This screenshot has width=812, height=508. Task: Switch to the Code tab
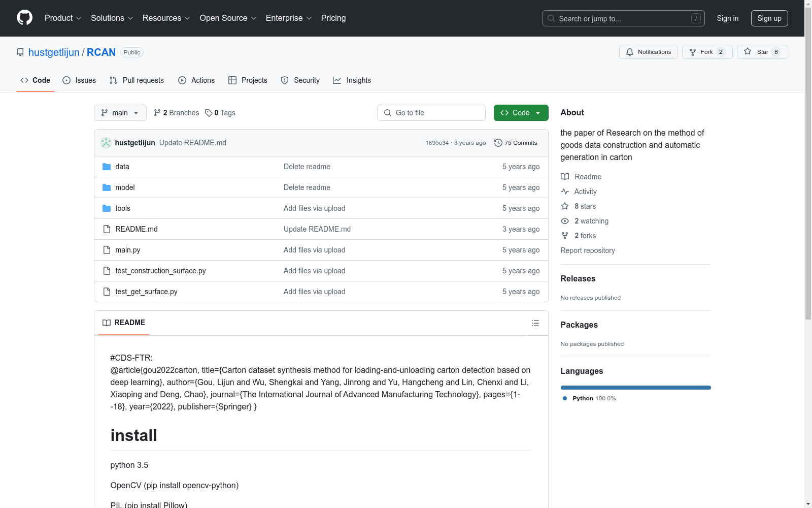36,80
